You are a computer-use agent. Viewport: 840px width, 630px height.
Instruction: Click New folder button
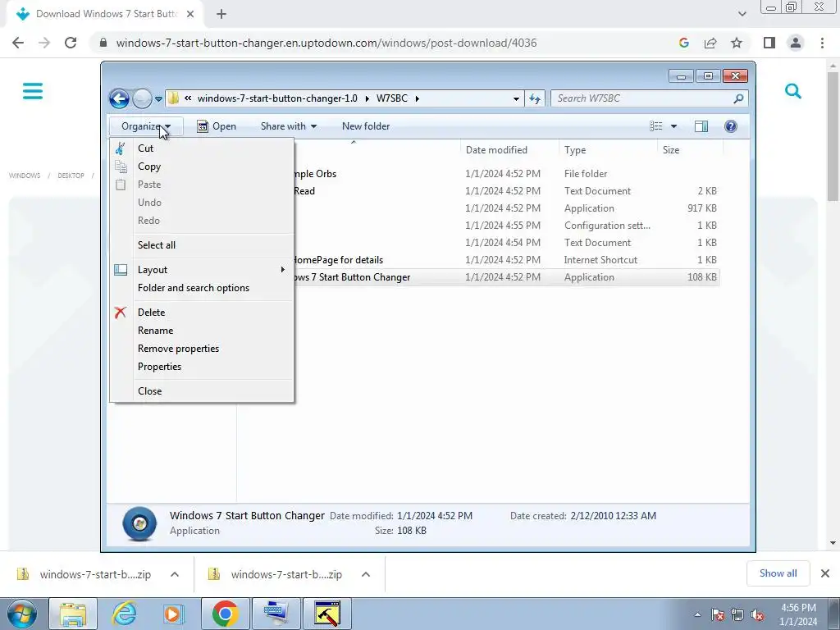pos(366,126)
